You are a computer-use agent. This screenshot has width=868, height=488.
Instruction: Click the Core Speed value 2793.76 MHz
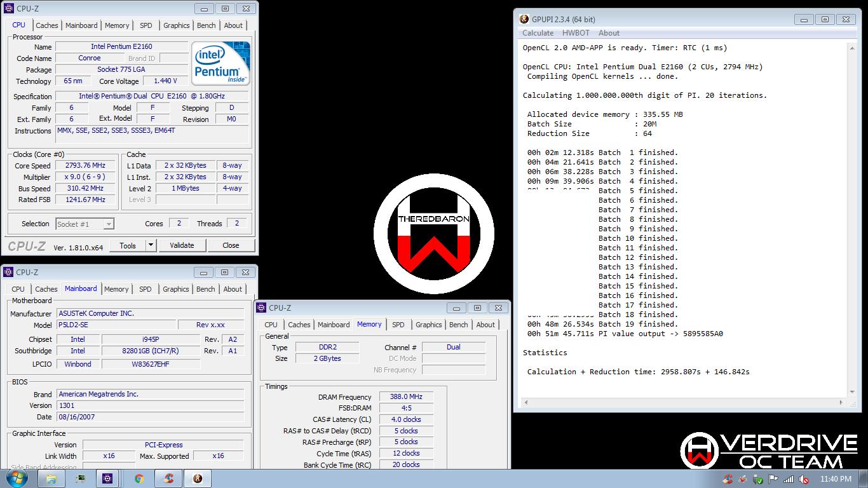point(85,165)
